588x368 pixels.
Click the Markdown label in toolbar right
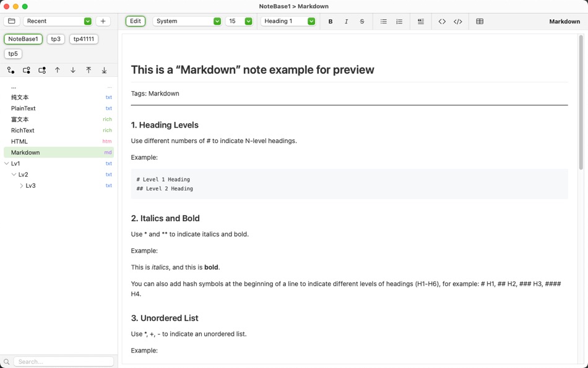click(x=564, y=22)
